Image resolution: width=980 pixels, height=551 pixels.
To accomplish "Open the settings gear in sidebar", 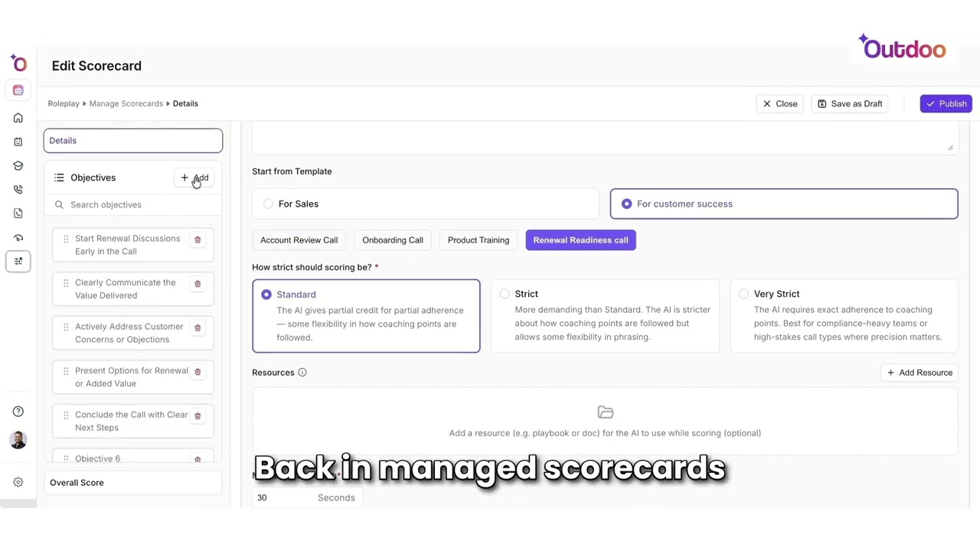I will click(18, 482).
